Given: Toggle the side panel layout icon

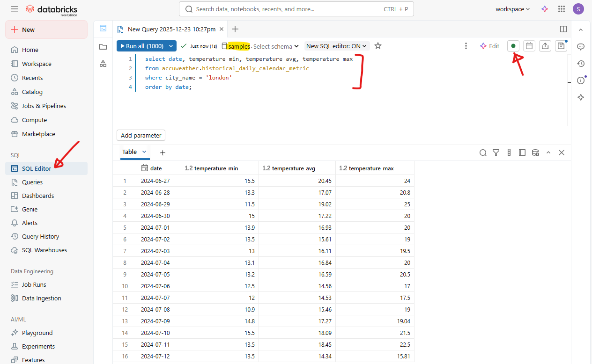Looking at the screenshot, I should [563, 29].
